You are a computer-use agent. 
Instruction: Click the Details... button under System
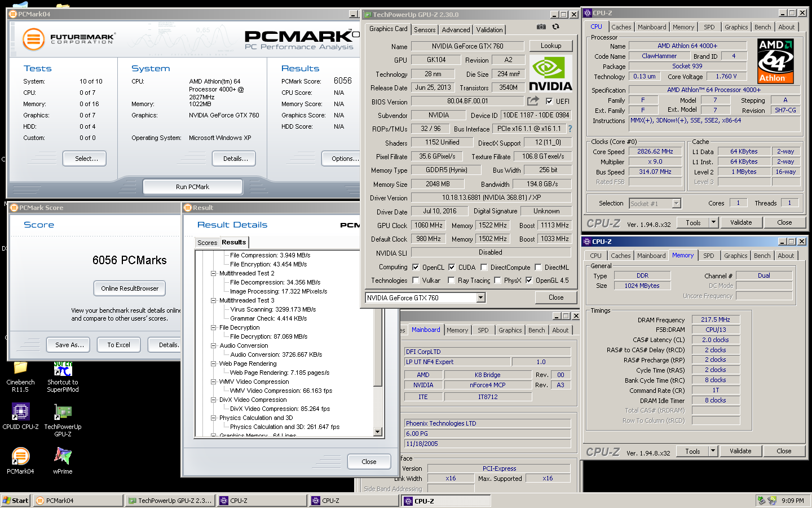235,159
